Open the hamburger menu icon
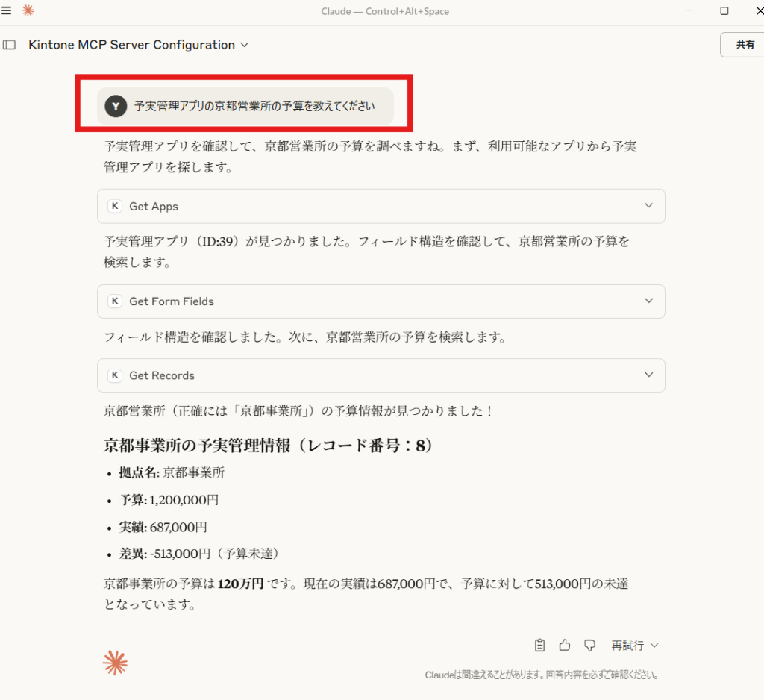The height and width of the screenshot is (700, 764). point(6,10)
